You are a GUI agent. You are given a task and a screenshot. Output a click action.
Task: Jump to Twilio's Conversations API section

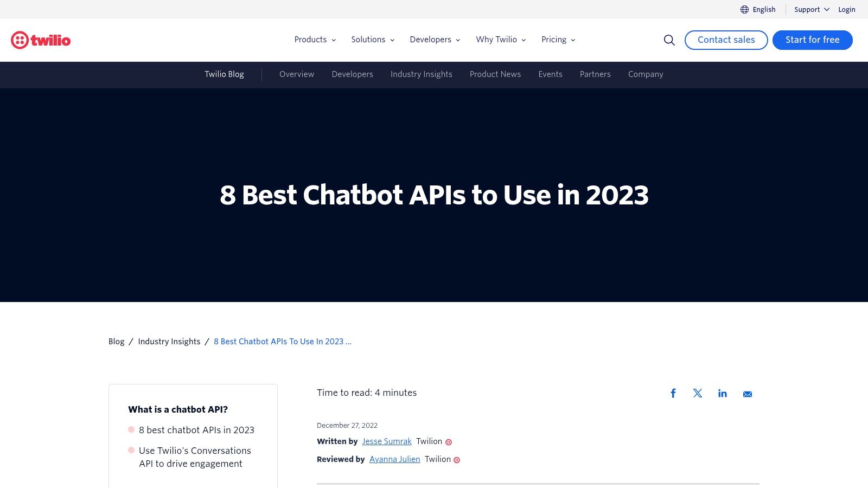tap(195, 457)
